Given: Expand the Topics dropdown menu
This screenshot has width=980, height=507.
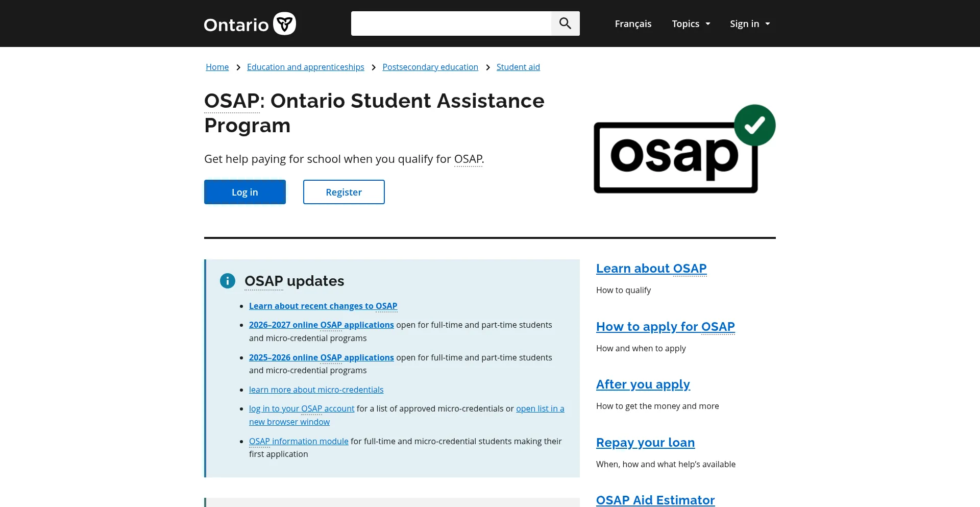Looking at the screenshot, I should point(691,23).
